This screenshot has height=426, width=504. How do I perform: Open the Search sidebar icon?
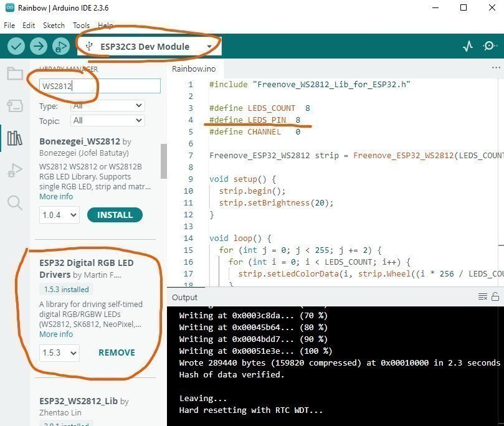[15, 202]
